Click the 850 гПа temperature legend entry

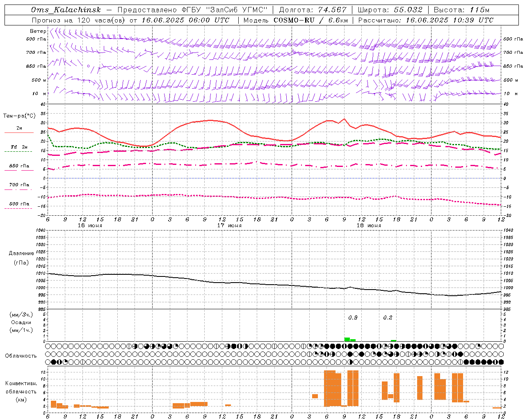19,166
